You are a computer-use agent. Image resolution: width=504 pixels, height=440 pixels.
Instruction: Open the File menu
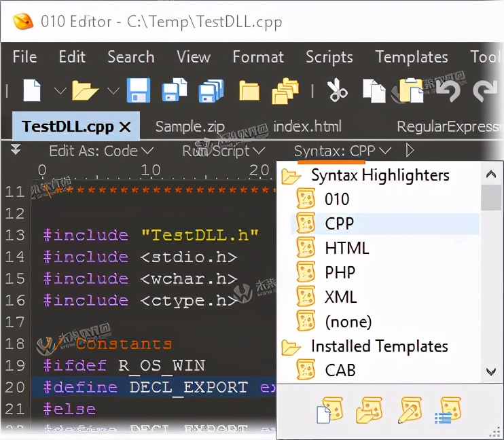24,57
